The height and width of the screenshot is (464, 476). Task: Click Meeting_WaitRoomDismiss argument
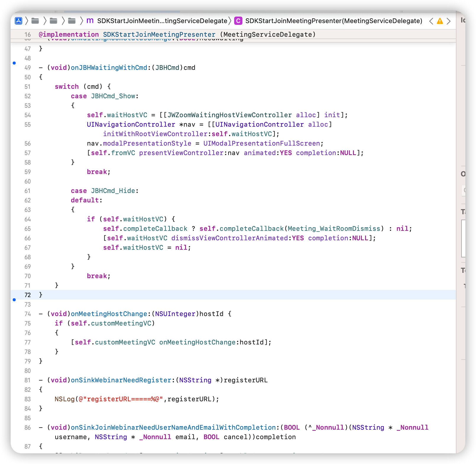click(x=334, y=229)
